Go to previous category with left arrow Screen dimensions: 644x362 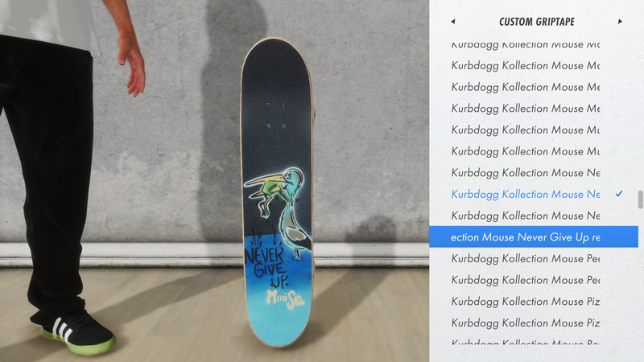tap(453, 22)
